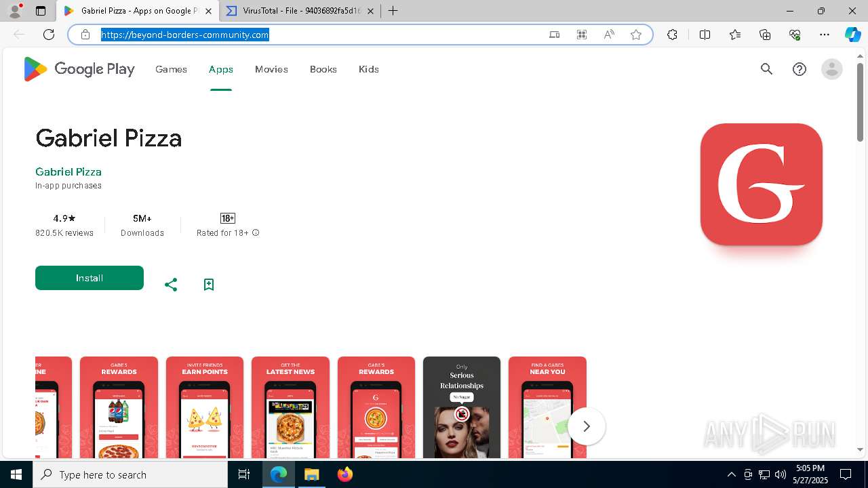
Task: Open Google Play help center icon
Action: click(800, 69)
